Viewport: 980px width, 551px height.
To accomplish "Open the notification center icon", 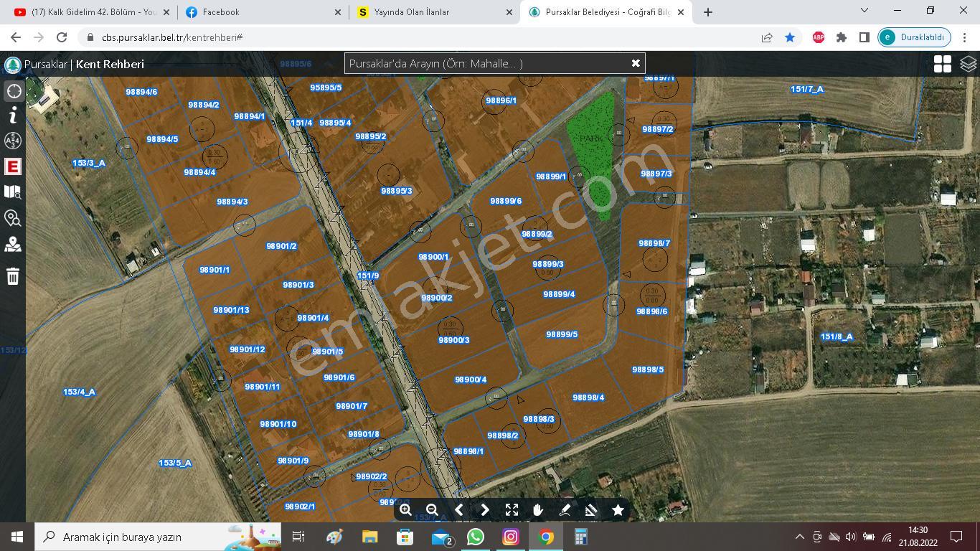I will (956, 537).
